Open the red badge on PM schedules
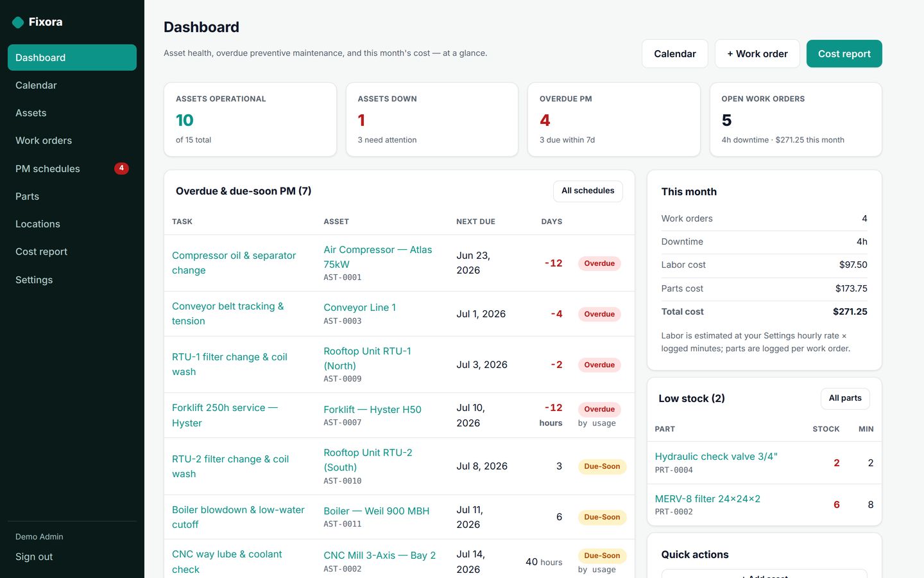Screen dimensions: 924x578 (121, 168)
